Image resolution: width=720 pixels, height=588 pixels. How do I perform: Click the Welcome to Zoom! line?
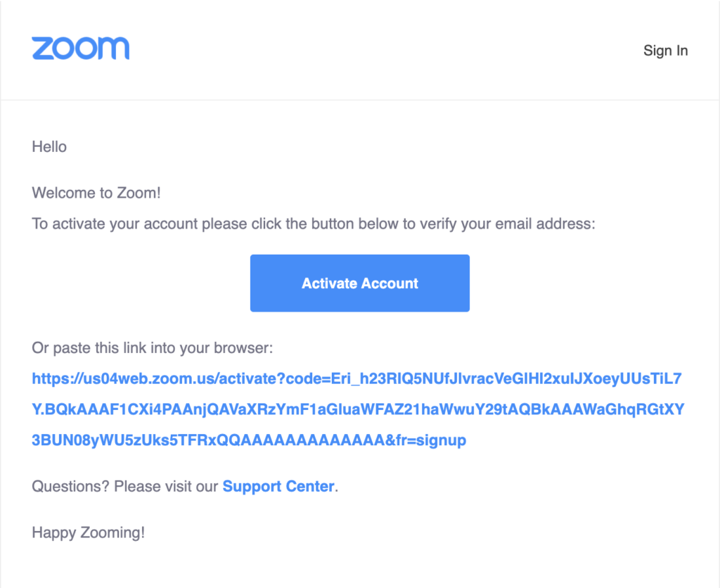[96, 193]
